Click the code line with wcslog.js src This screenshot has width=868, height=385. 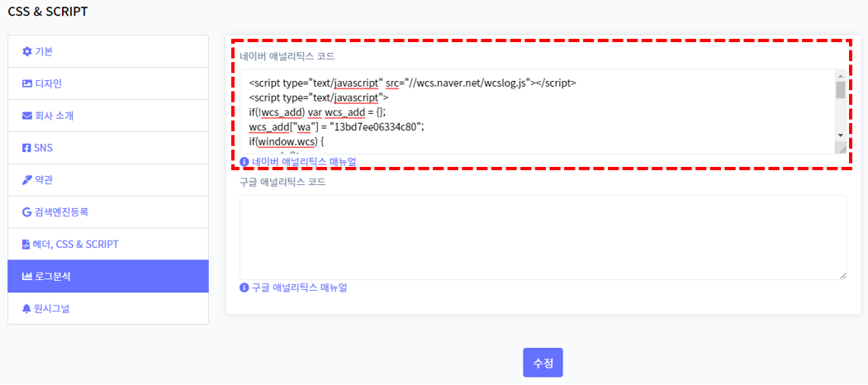413,83
